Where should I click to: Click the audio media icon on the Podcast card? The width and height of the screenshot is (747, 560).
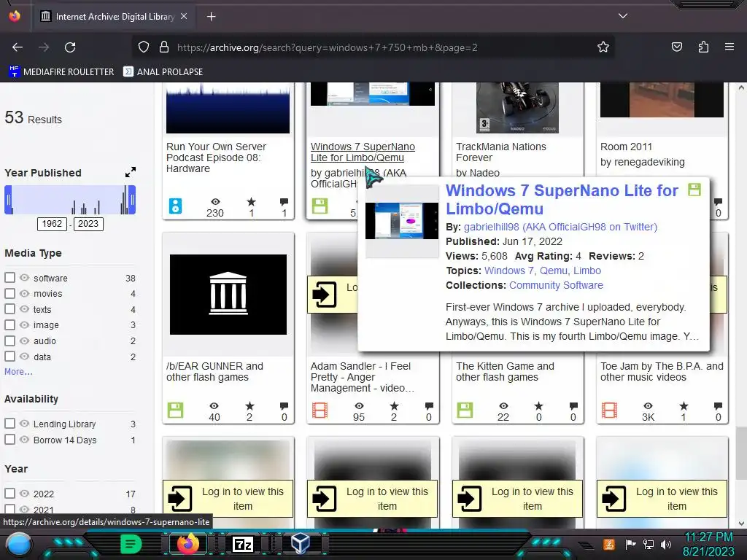pyautogui.click(x=175, y=206)
